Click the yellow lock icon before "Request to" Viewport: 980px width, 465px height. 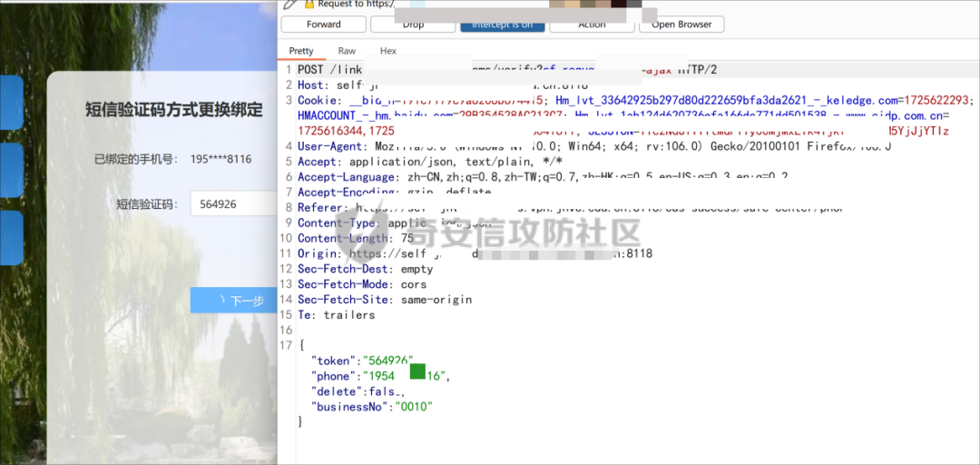click(309, 4)
